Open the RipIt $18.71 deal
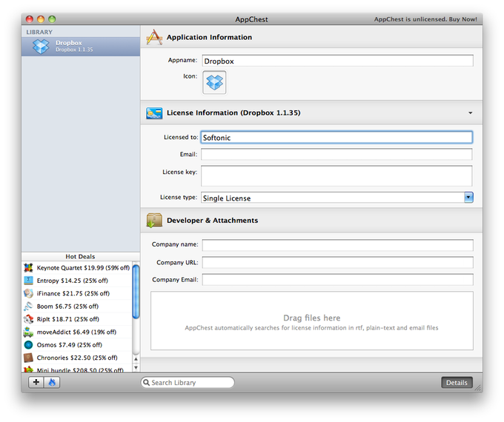 (x=77, y=319)
